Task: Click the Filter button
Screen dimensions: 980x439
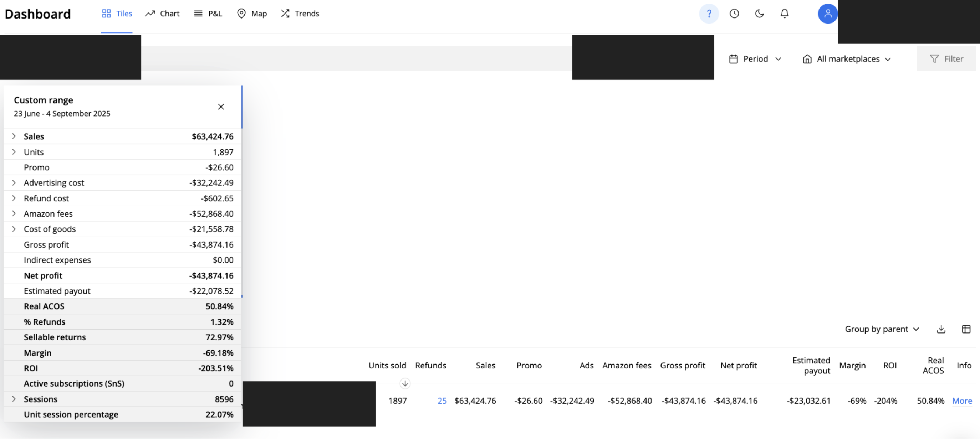Action: tap(946, 59)
